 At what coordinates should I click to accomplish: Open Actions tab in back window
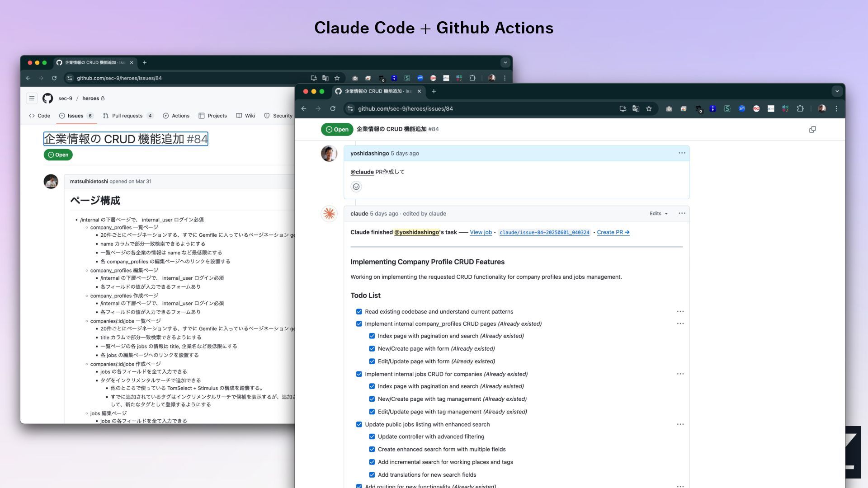point(176,116)
